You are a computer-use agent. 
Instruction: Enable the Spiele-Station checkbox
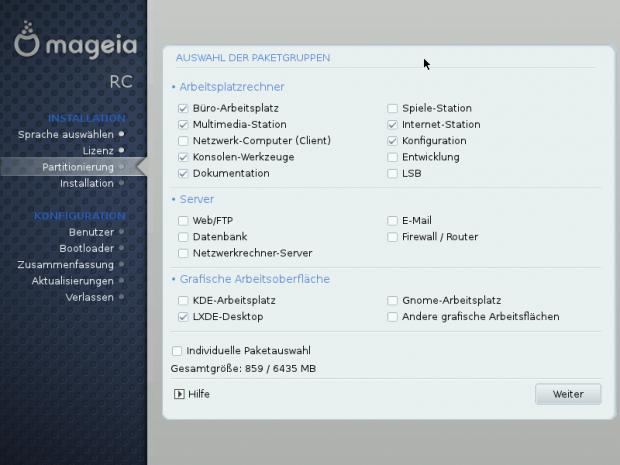tap(393, 108)
